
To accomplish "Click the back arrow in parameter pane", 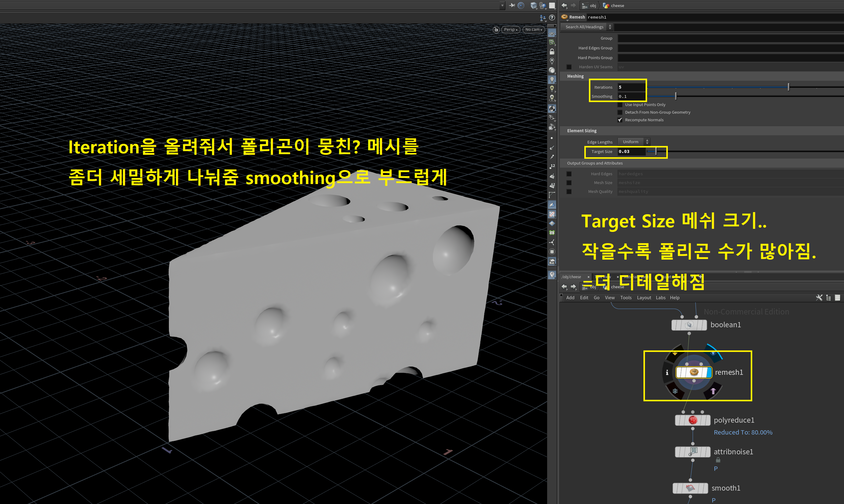I will 564,5.
